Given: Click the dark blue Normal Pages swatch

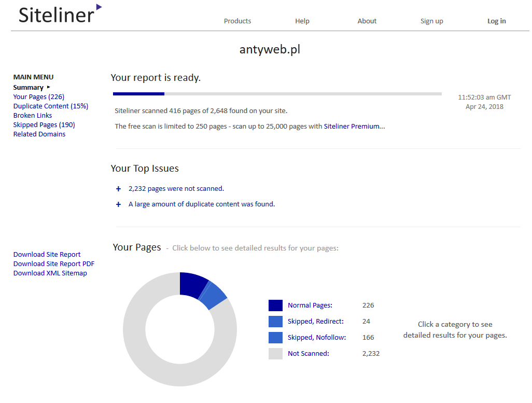Looking at the screenshot, I should pos(275,305).
